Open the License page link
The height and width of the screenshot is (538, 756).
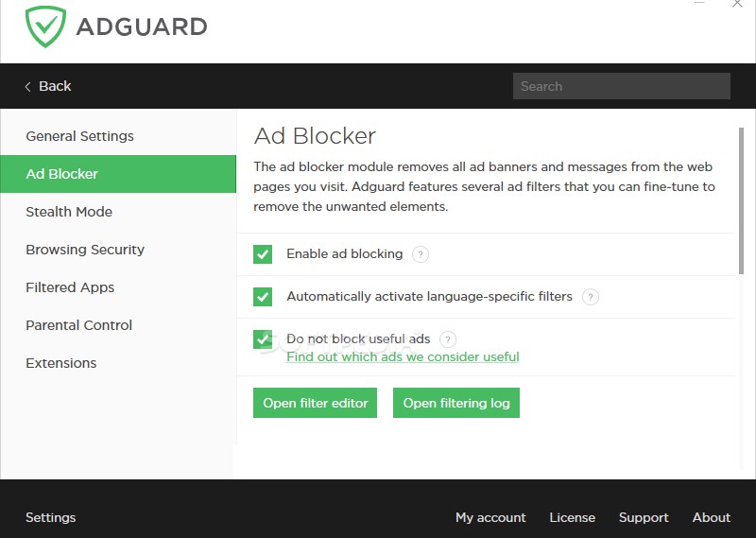[573, 517]
